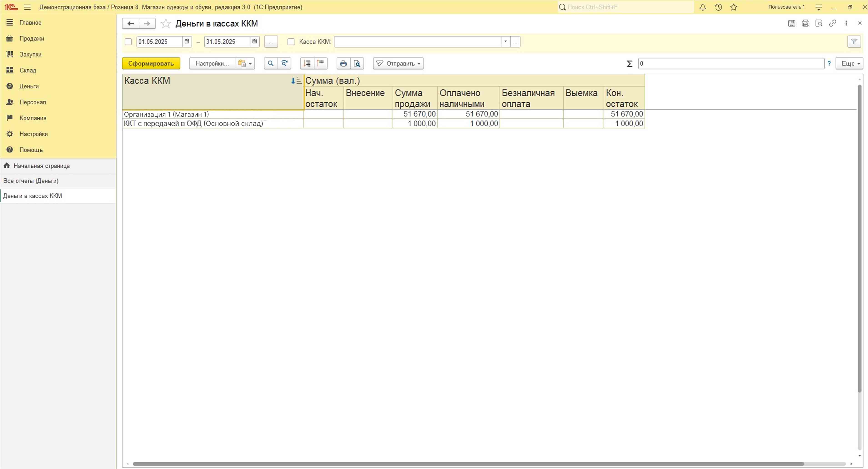The image size is (868, 469).
Task: Click Безналичная оплата column header
Action: pyautogui.click(x=531, y=98)
